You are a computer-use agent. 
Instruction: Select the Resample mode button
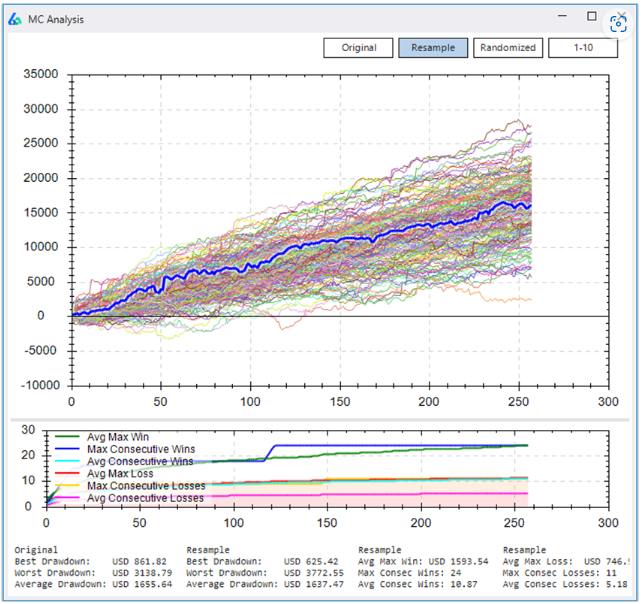[433, 47]
